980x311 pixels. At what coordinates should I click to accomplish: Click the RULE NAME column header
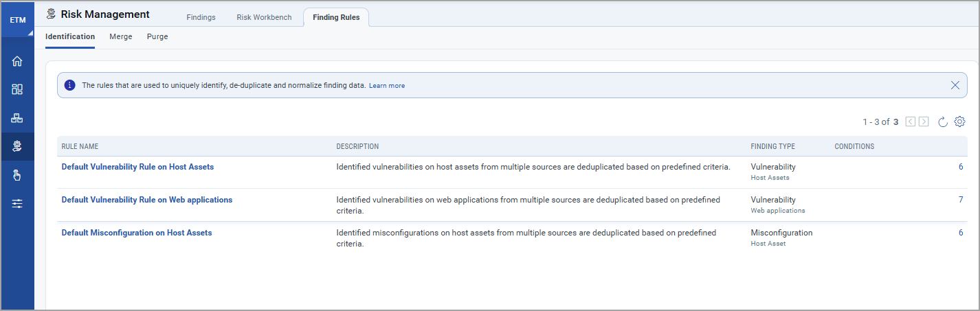coord(80,147)
